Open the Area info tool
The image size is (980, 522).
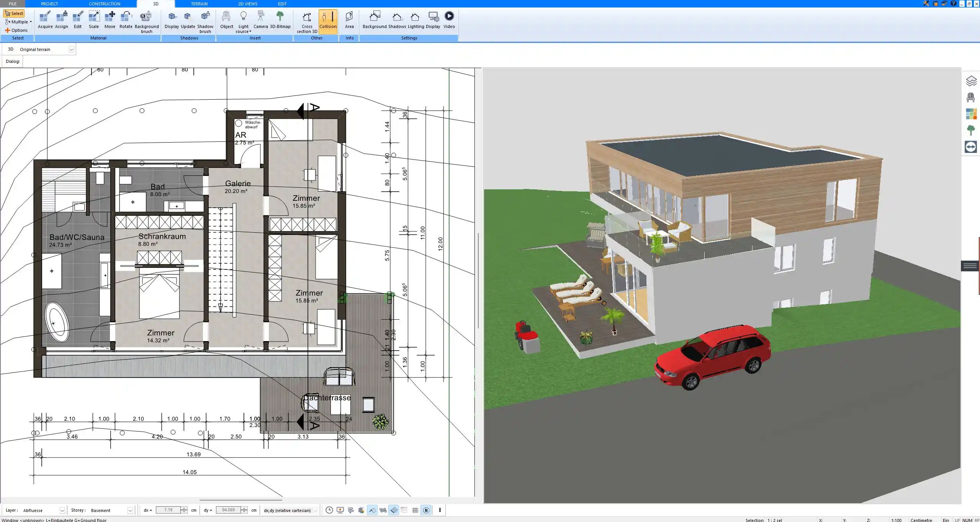point(349,20)
